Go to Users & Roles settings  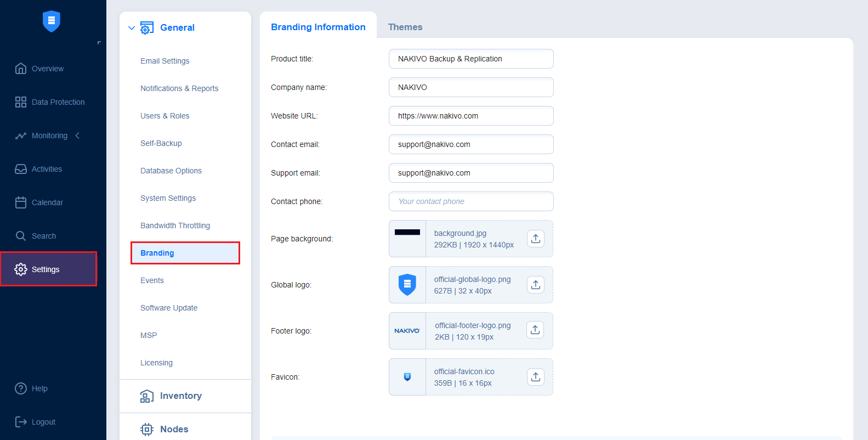(164, 116)
